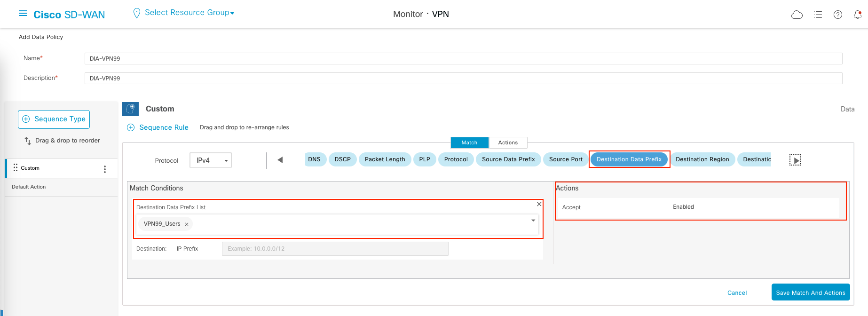Select the Source Data Prefix match option
The image size is (868, 316).
coord(508,159)
